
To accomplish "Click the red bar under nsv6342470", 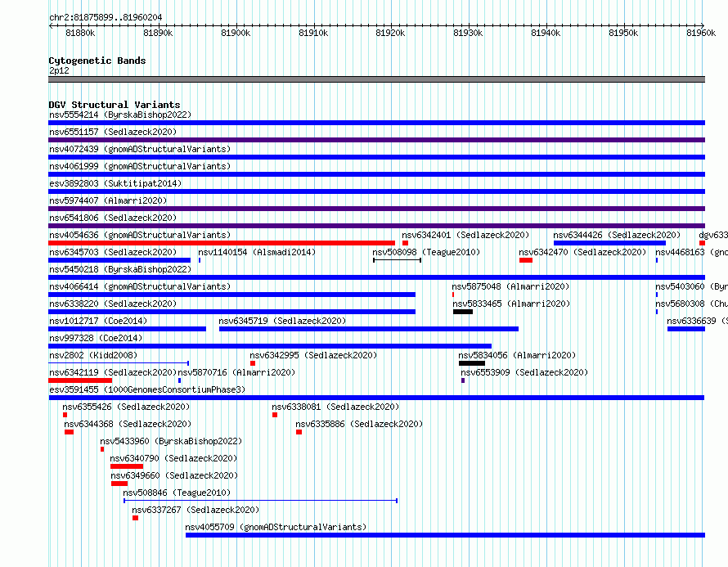I will [x=526, y=260].
